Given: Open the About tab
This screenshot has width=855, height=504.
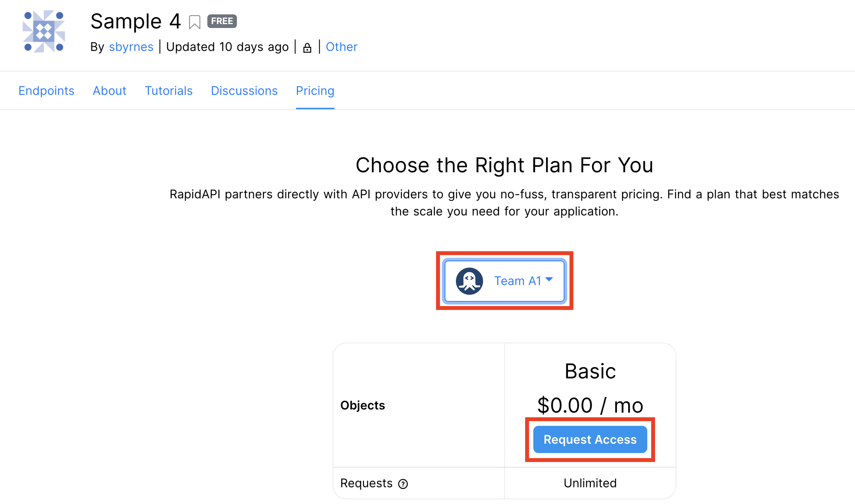Looking at the screenshot, I should tap(109, 91).
